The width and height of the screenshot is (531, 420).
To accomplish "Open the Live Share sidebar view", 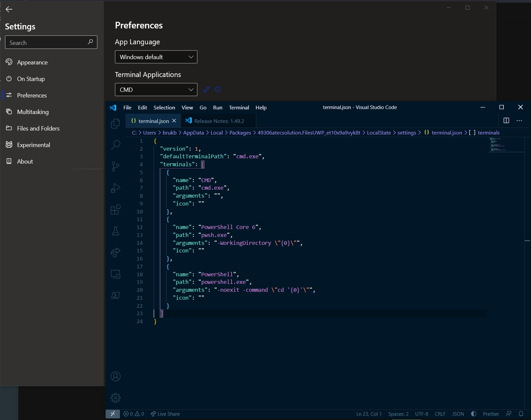I will [x=115, y=252].
